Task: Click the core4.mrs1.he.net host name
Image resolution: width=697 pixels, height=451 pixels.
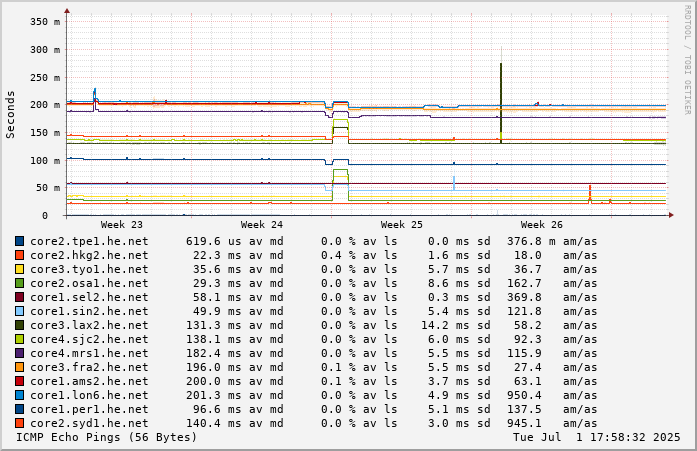Action: [x=89, y=353]
